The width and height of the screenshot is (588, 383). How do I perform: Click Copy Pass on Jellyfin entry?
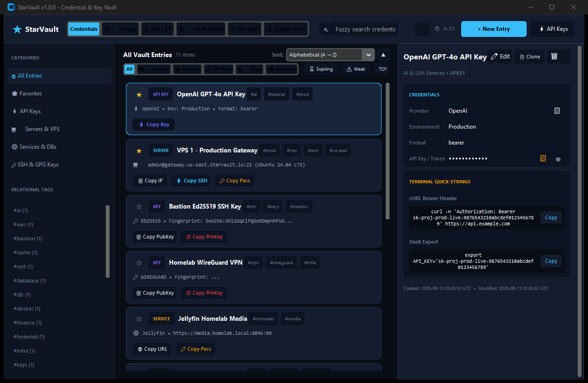click(x=196, y=349)
